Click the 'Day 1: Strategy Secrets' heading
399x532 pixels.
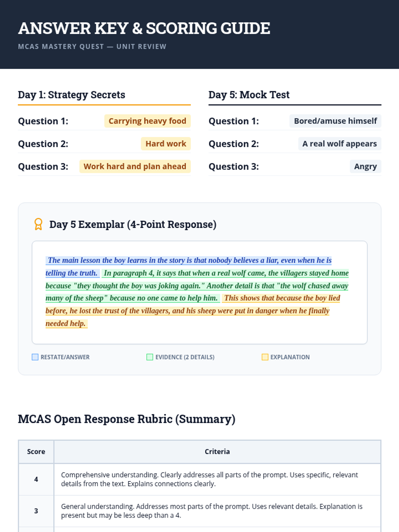pyautogui.click(x=71, y=95)
